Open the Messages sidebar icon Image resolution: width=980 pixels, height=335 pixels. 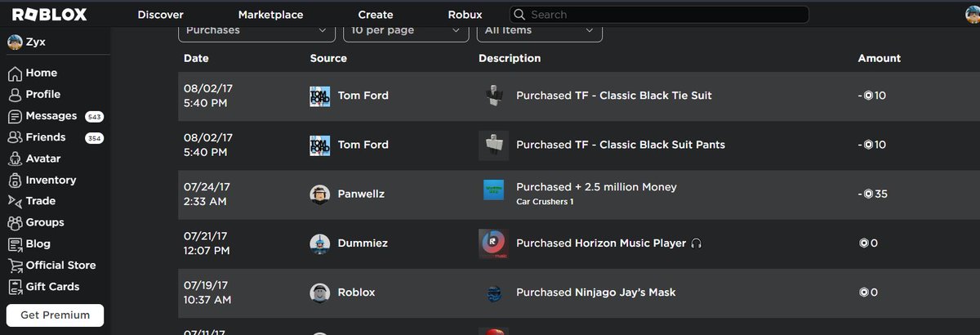tap(15, 116)
